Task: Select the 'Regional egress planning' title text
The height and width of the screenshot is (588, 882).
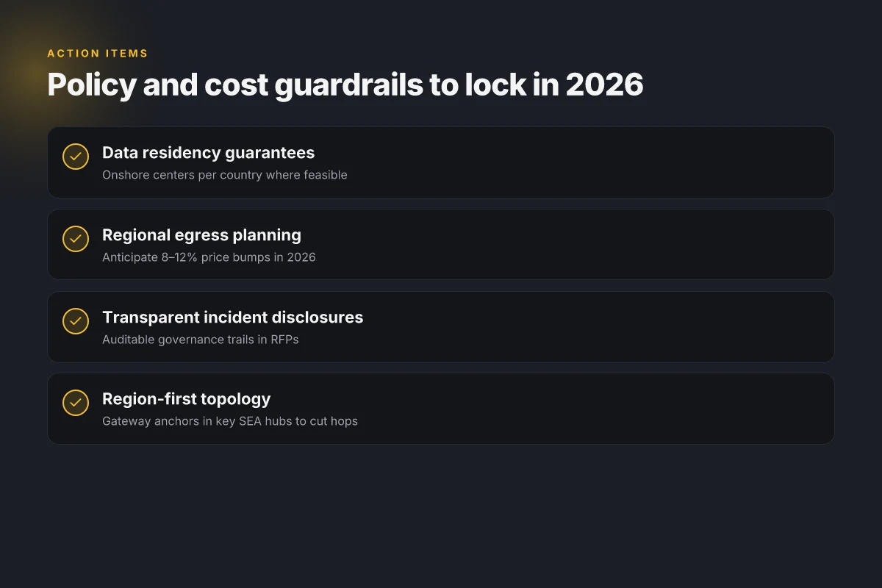Action: tap(201, 235)
